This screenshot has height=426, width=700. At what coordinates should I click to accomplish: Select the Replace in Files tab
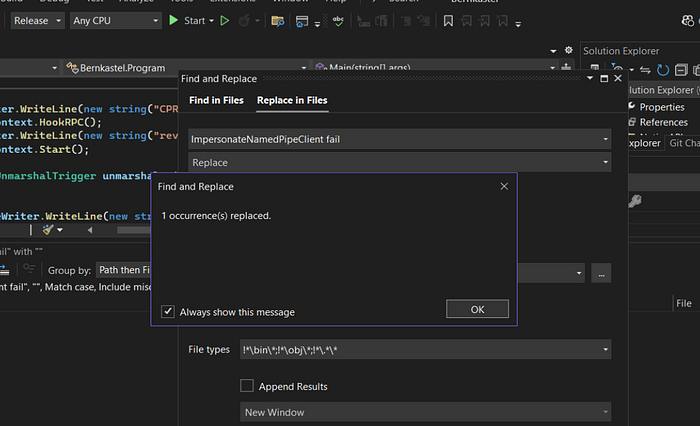tap(292, 100)
